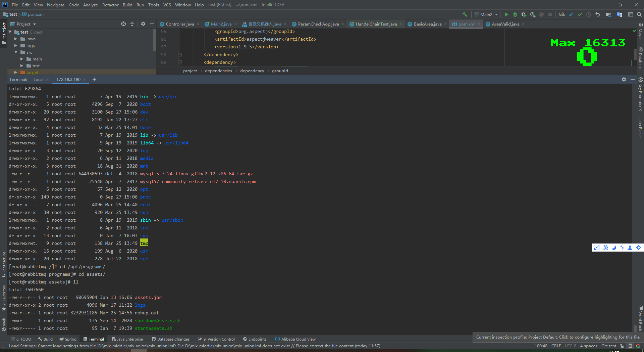Open the Refactor menu
The width and height of the screenshot is (644, 352).
point(110,5)
